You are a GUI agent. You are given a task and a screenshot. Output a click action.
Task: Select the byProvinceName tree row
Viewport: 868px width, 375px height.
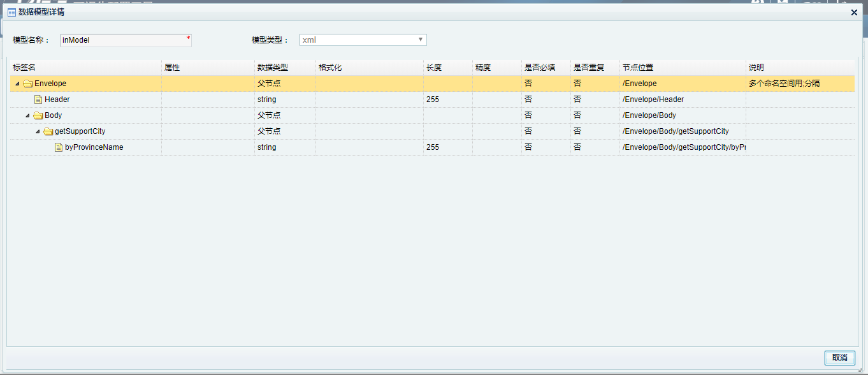click(94, 147)
